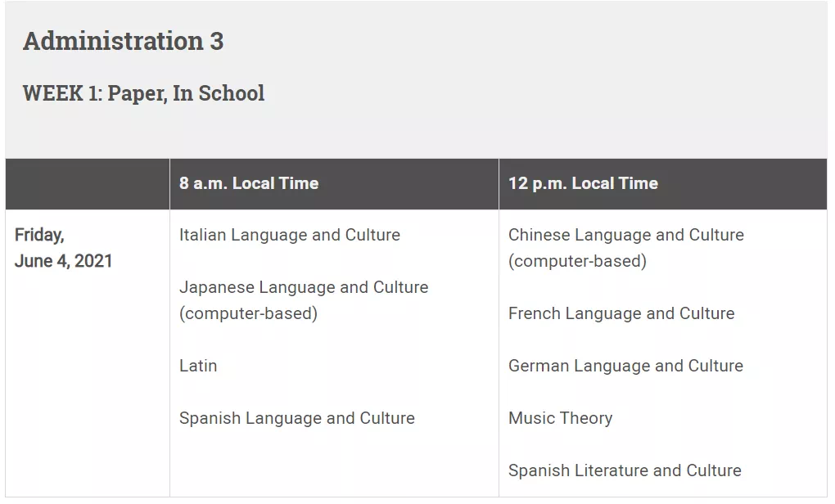The image size is (835, 504).
Task: Click the blank area below Spanish Language and Culture
Action: pyautogui.click(x=334, y=464)
